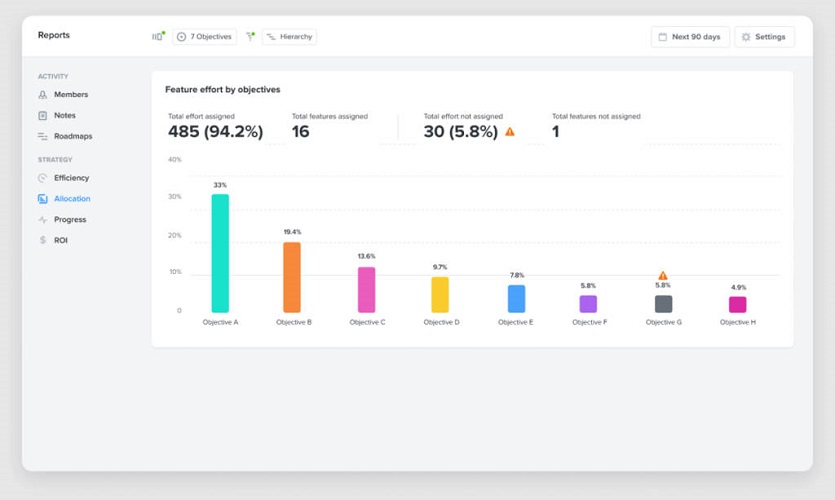Viewport: 835px width, 500px height.
Task: Open the 7 Objectives selector
Action: point(205,37)
